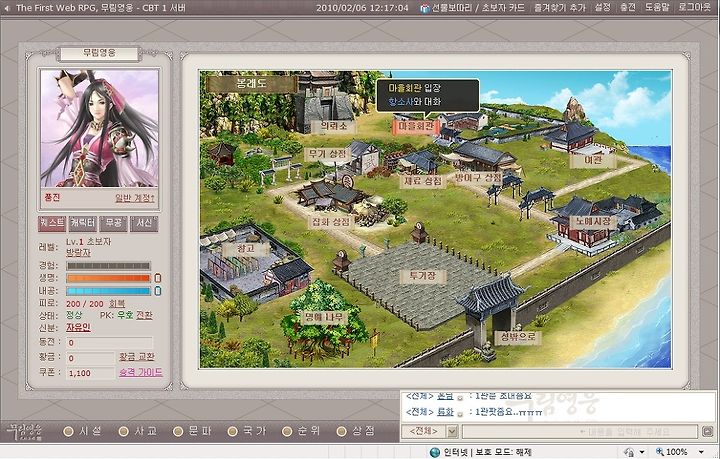Visit the 잡화 상점 general store
Screen dimensions: 720x459
331,222
